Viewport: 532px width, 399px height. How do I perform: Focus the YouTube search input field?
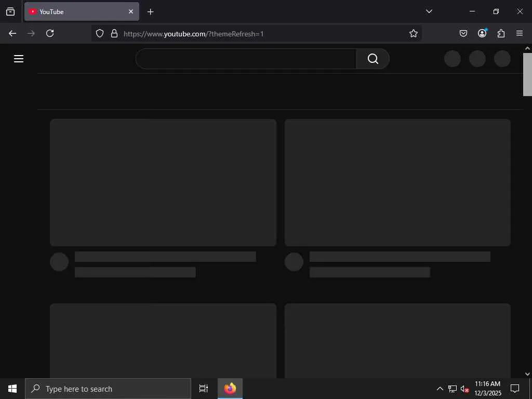point(246,59)
